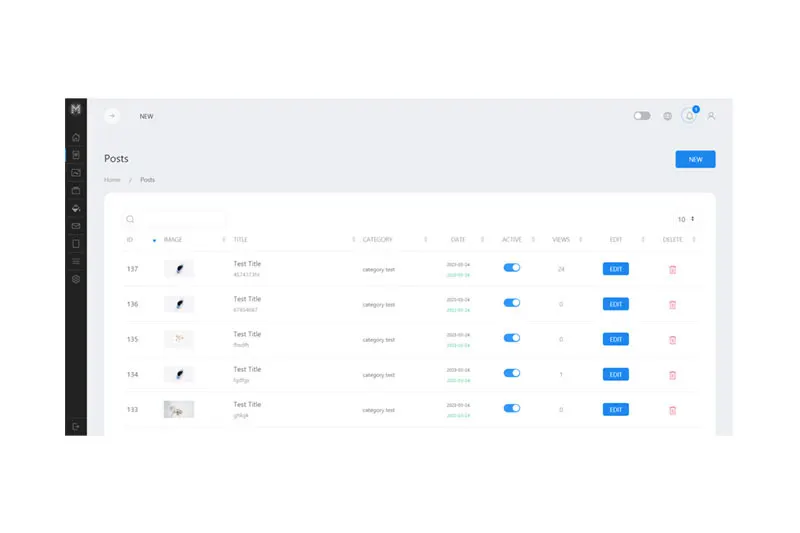Screen dimensions: 800x533
Task: Turn off Active switch for post 135
Action: pos(511,338)
